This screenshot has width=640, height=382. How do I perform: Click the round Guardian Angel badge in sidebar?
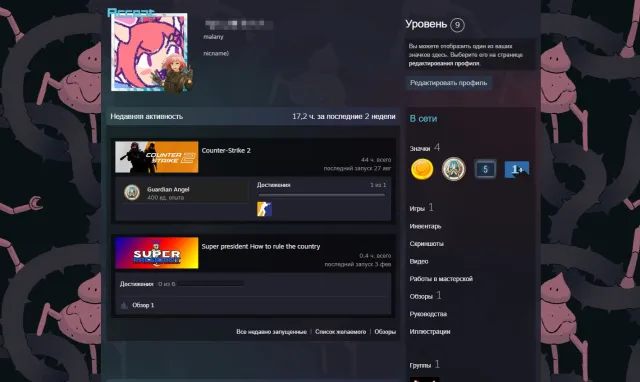pos(453,169)
